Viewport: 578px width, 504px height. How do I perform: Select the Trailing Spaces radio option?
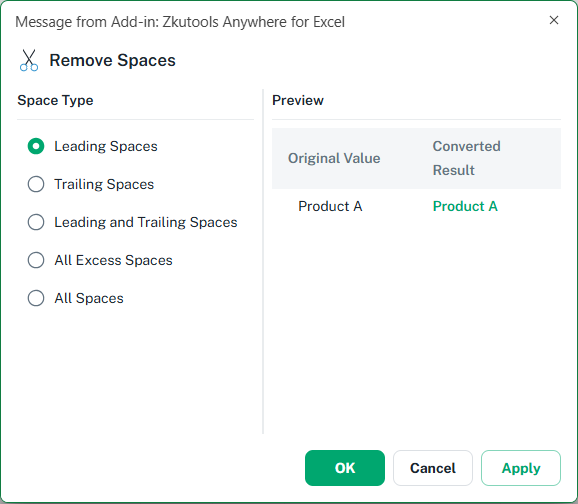click(x=36, y=184)
